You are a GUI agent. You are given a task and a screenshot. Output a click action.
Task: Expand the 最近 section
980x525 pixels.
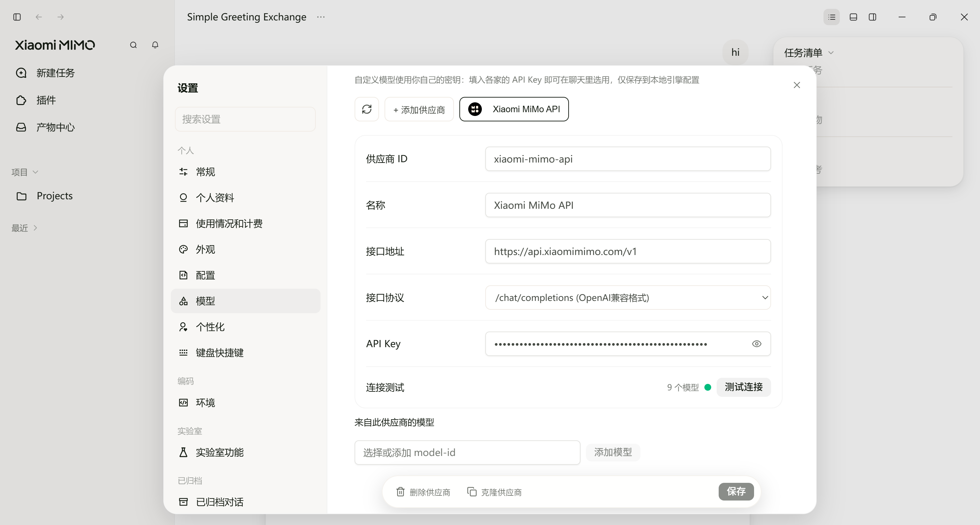[24, 228]
